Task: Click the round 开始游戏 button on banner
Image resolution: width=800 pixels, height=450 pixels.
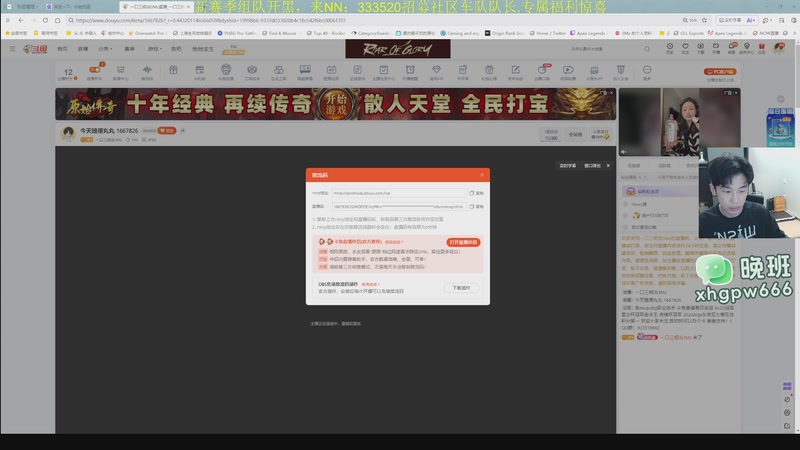Action: (336, 105)
